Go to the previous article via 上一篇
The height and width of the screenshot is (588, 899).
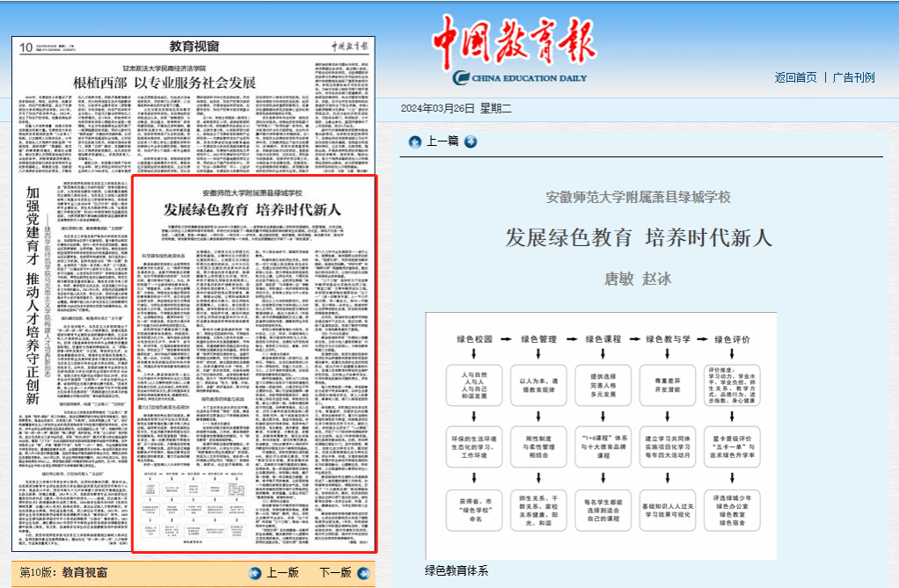(x=442, y=141)
